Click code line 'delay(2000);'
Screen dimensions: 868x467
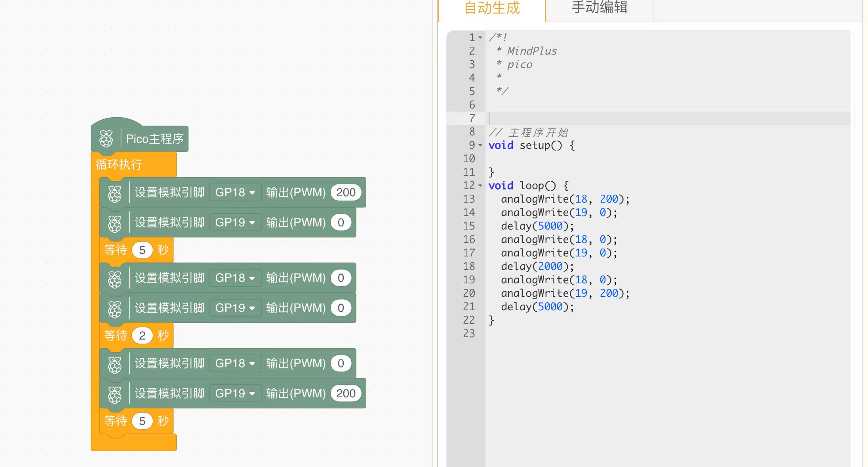(537, 266)
